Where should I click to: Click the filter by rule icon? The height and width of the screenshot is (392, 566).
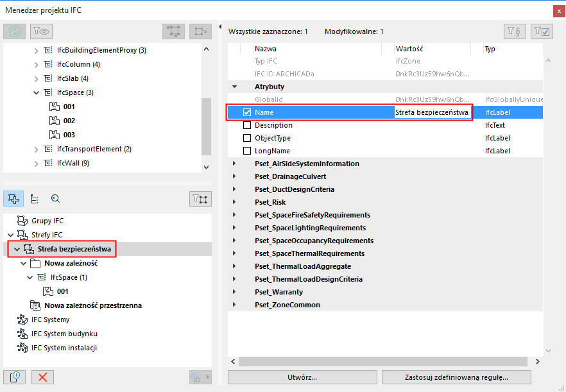pyautogui.click(x=515, y=31)
